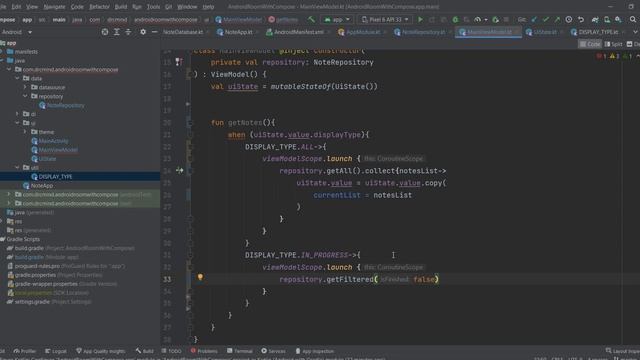Select MainActivity in project tree

point(53,141)
